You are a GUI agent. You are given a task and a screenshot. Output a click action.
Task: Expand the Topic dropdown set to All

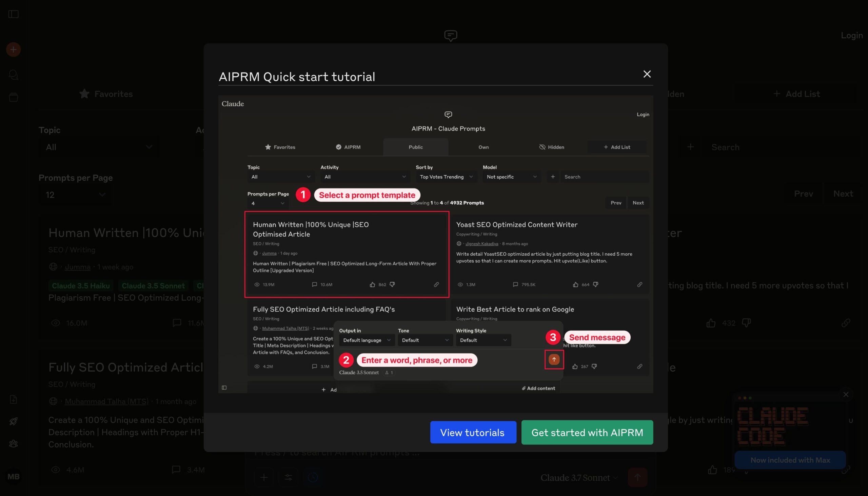[x=98, y=147]
